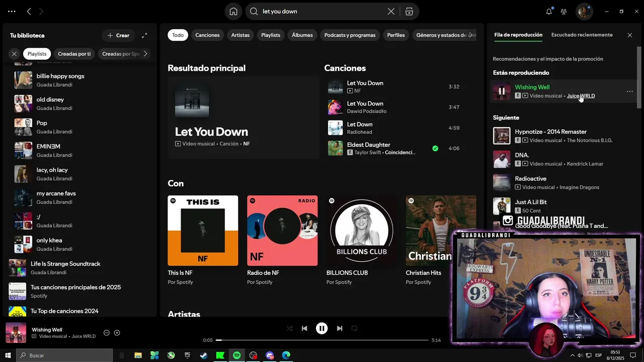Open File Explorer from the taskbar
The height and width of the screenshot is (362, 644).
click(x=138, y=355)
